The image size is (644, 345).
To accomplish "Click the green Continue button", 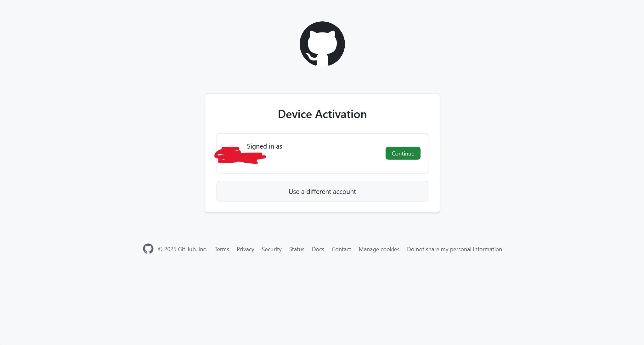I will pyautogui.click(x=403, y=153).
